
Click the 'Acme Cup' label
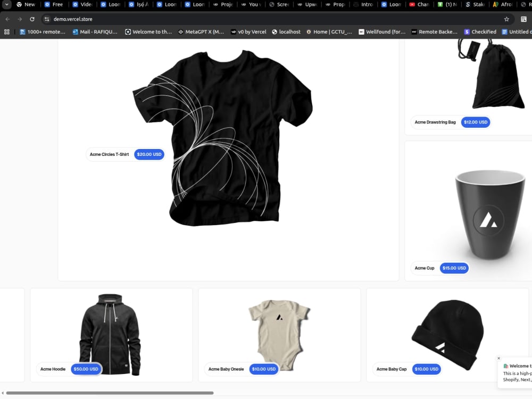425,268
